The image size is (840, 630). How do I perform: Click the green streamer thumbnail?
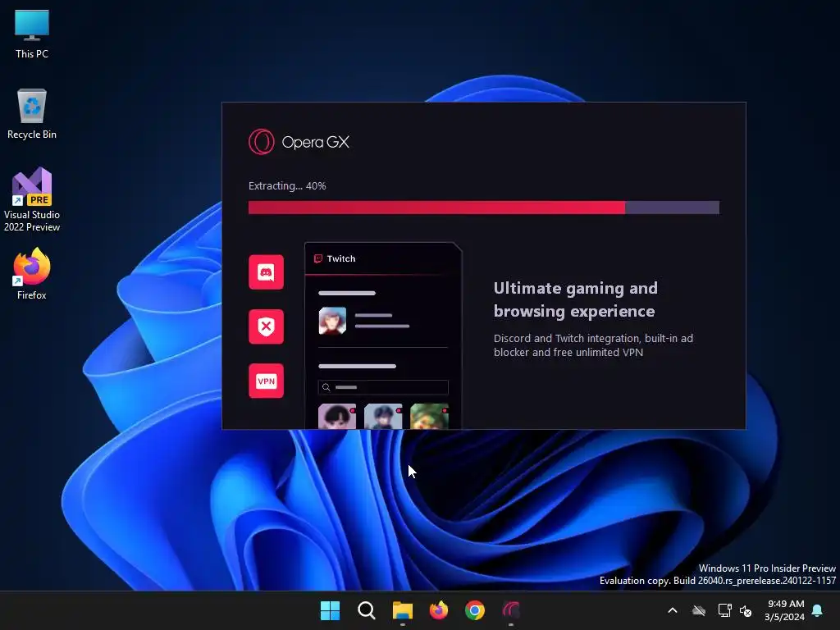point(429,416)
